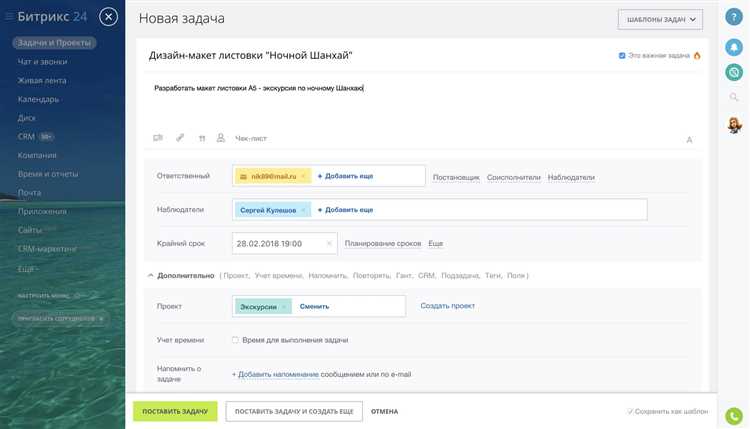Open the help question mark icon
The width and height of the screenshot is (750, 429).
pos(734,17)
